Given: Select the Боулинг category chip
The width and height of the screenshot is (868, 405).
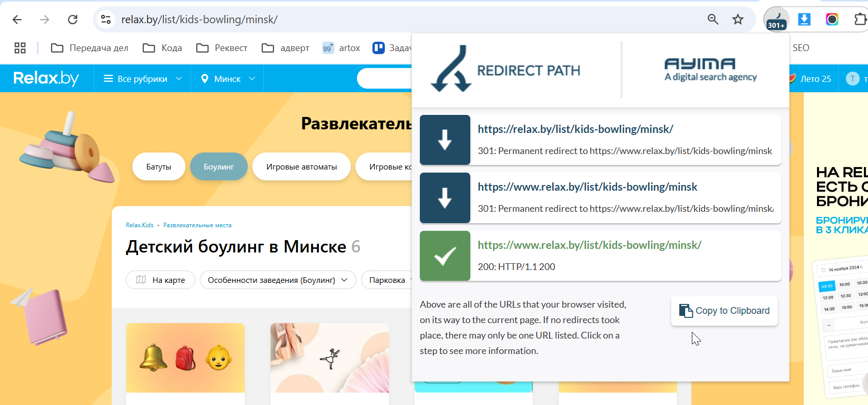Looking at the screenshot, I should (218, 166).
